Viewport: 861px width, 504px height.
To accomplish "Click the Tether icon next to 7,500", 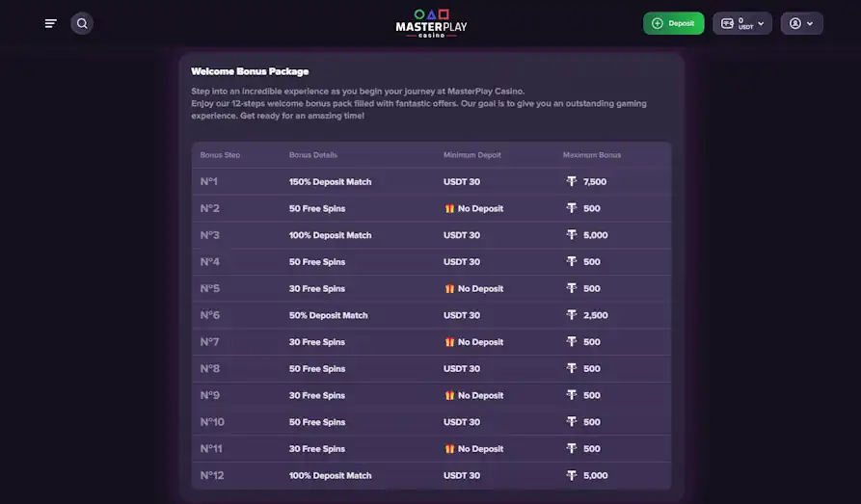I will tap(572, 181).
